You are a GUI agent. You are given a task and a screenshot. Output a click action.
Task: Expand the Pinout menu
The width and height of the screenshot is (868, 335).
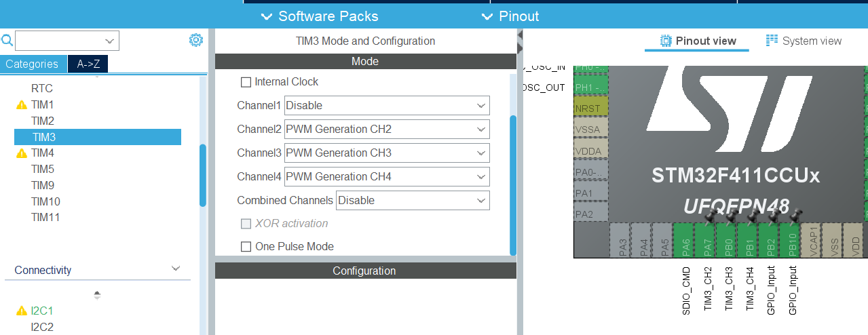click(510, 16)
